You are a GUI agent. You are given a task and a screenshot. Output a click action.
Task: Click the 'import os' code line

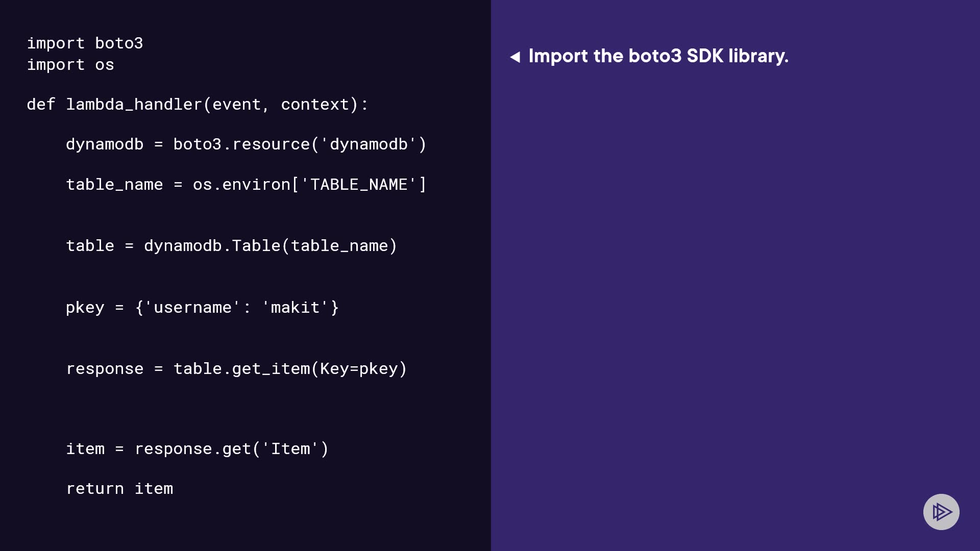point(70,65)
